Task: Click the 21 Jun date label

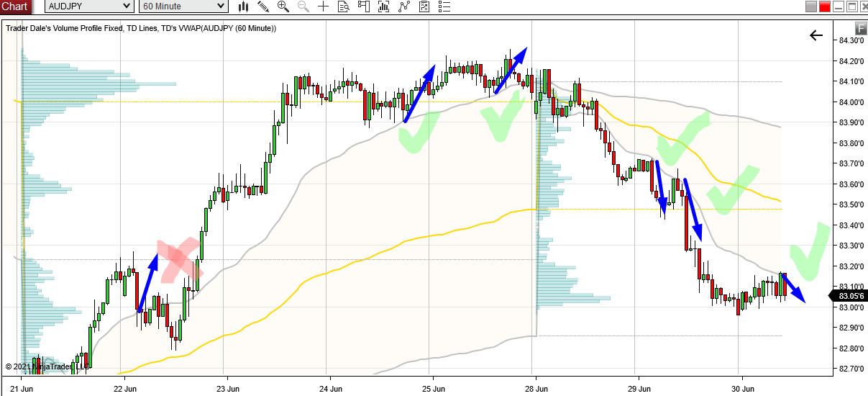Action: 22,387
